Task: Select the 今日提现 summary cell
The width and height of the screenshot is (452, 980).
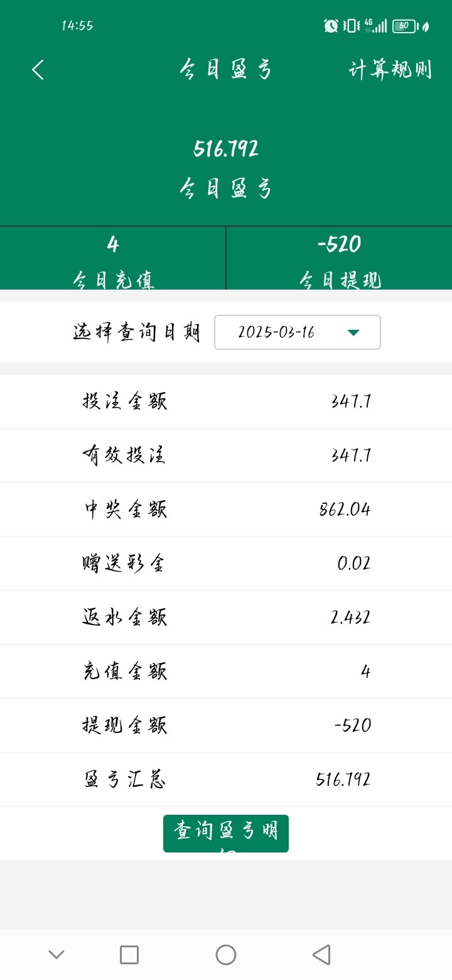Action: pos(339,258)
